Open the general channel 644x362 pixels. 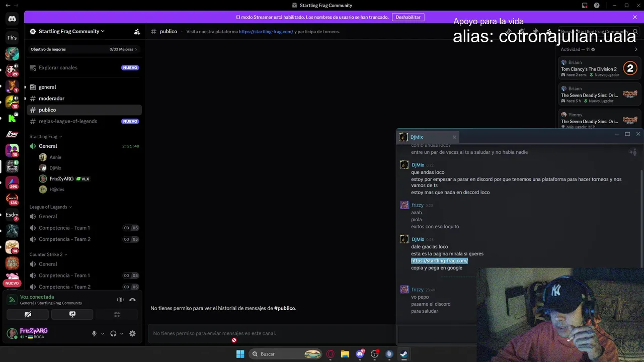[x=85, y=87]
